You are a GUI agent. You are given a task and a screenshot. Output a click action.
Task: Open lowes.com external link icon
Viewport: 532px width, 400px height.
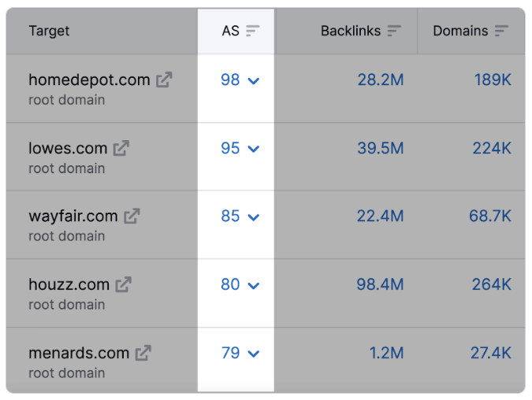[121, 148]
